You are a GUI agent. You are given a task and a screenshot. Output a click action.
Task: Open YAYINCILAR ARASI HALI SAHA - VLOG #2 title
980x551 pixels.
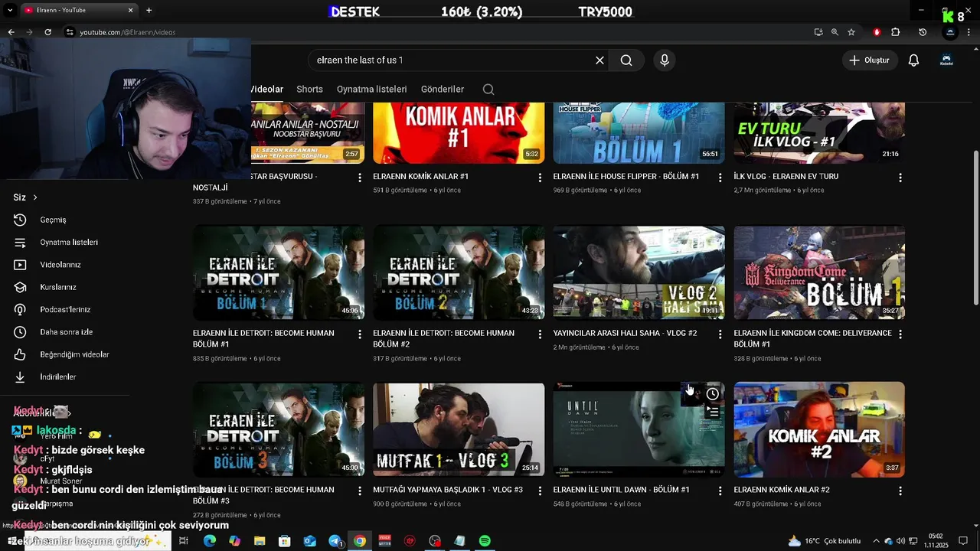click(x=625, y=334)
